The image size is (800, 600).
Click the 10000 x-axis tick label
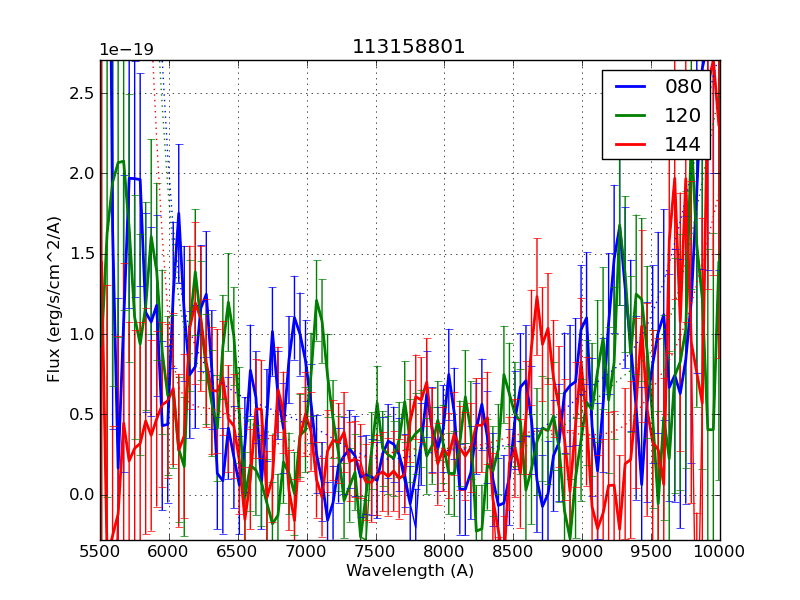point(720,552)
